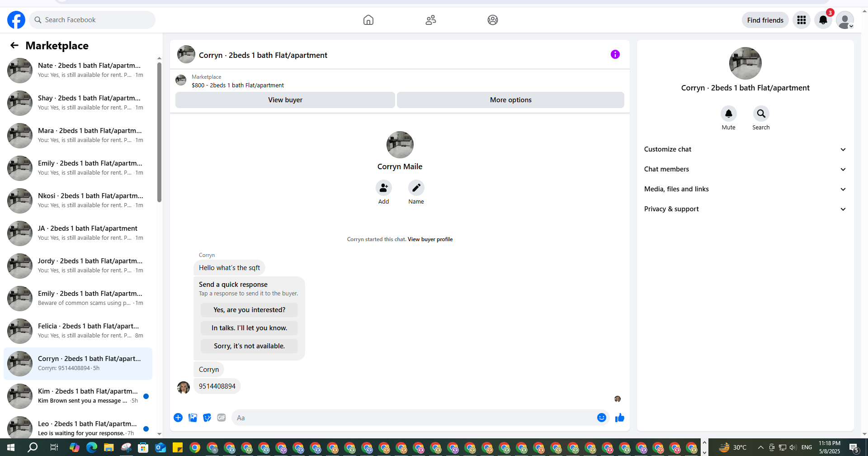
Task: Open the Groups icon in top navigation
Action: pyautogui.click(x=493, y=20)
